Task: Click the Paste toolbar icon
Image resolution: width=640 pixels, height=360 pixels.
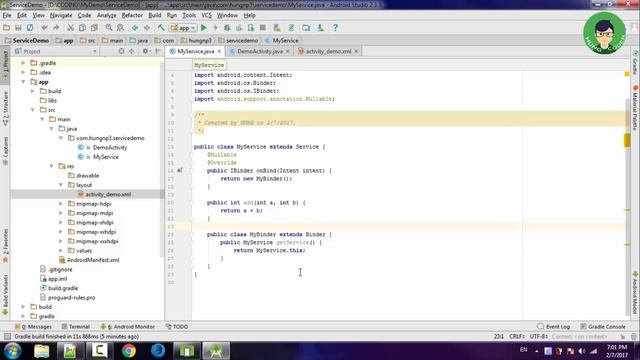Action: coord(94,28)
